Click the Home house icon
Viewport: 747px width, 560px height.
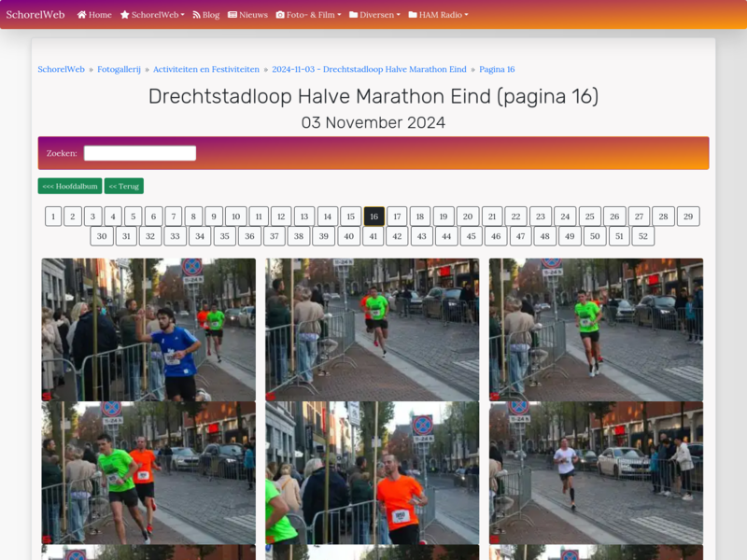[82, 15]
